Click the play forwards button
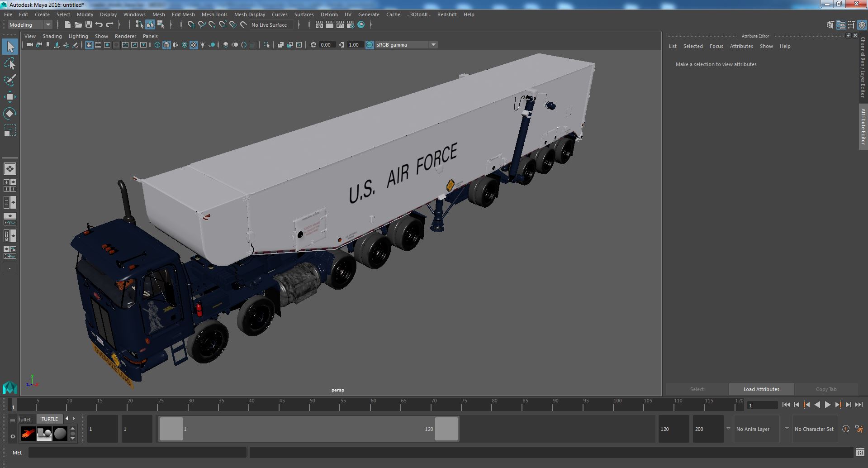 (827, 405)
